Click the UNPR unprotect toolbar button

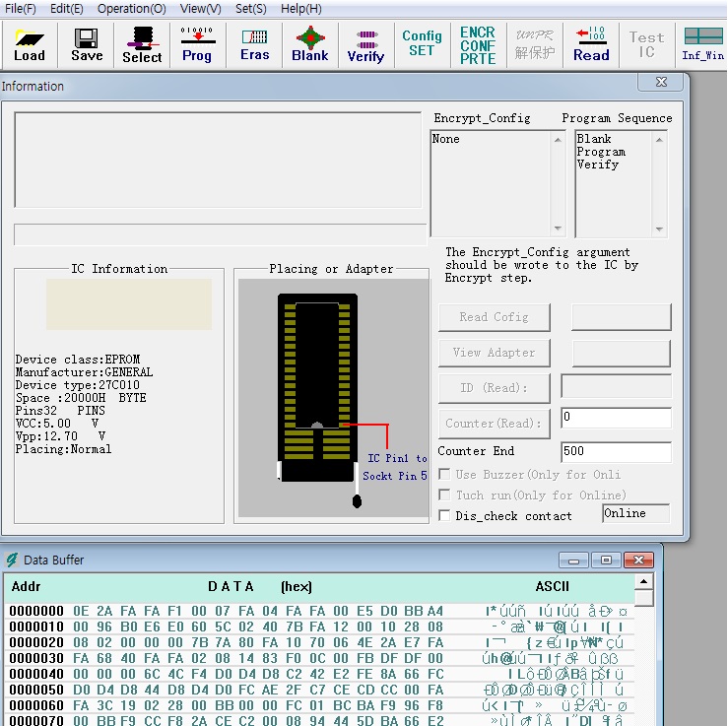click(534, 45)
